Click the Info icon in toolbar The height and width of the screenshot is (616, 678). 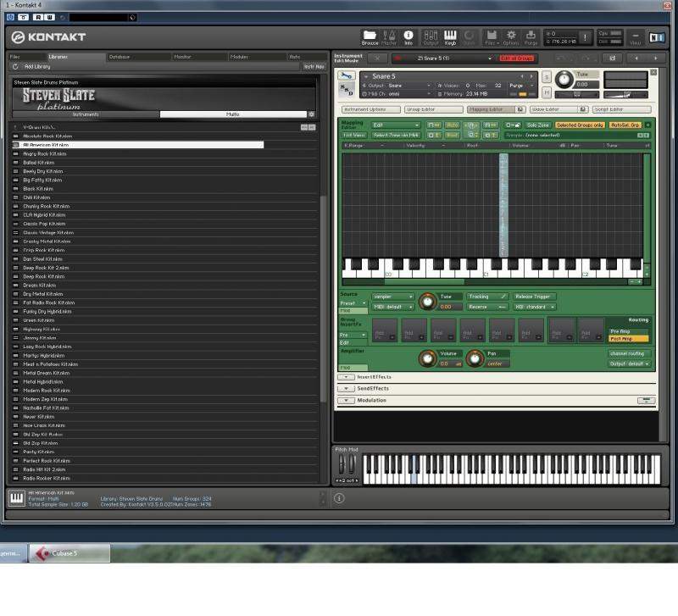click(x=408, y=36)
